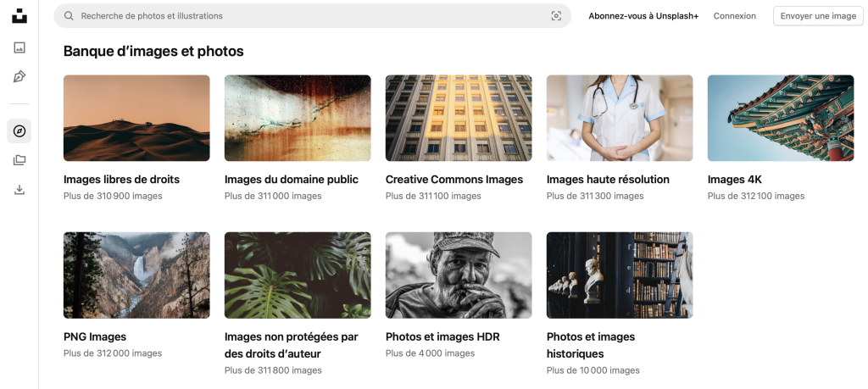868x389 pixels.
Task: Click the historical library busts thumbnail
Action: point(620,275)
